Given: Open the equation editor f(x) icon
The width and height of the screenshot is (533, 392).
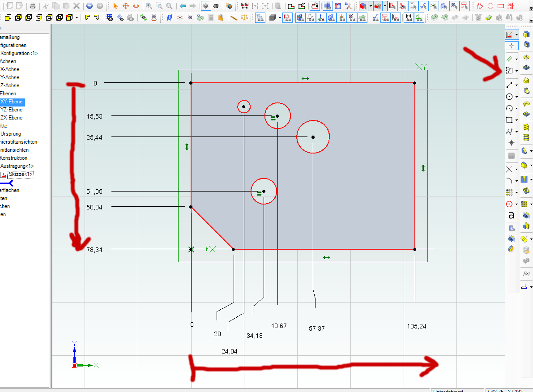Looking at the screenshot, I should click(526, 273).
